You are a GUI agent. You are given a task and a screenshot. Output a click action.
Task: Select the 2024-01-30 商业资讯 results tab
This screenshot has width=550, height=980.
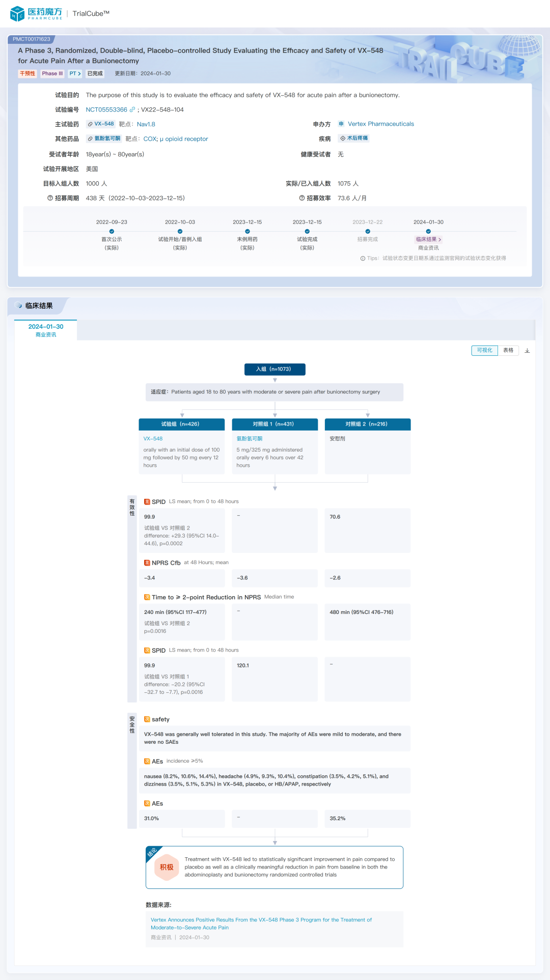click(46, 330)
